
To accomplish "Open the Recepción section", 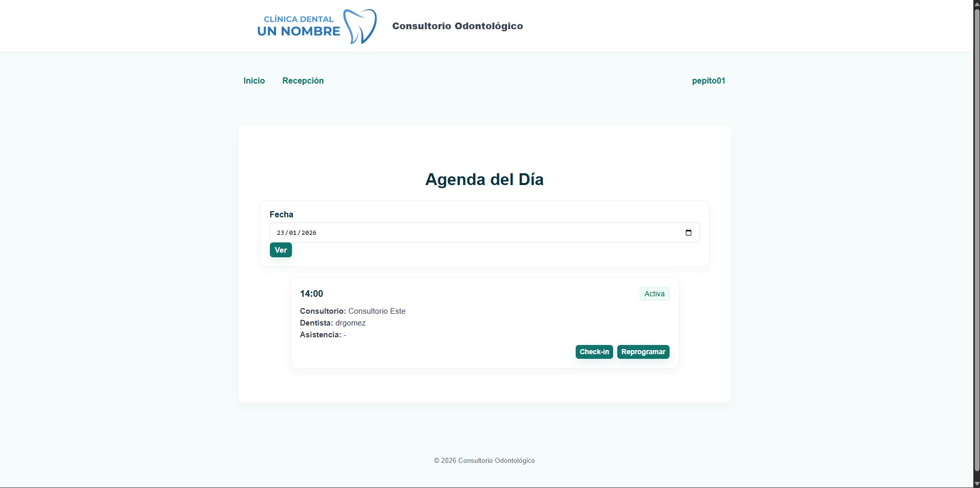I will 303,80.
